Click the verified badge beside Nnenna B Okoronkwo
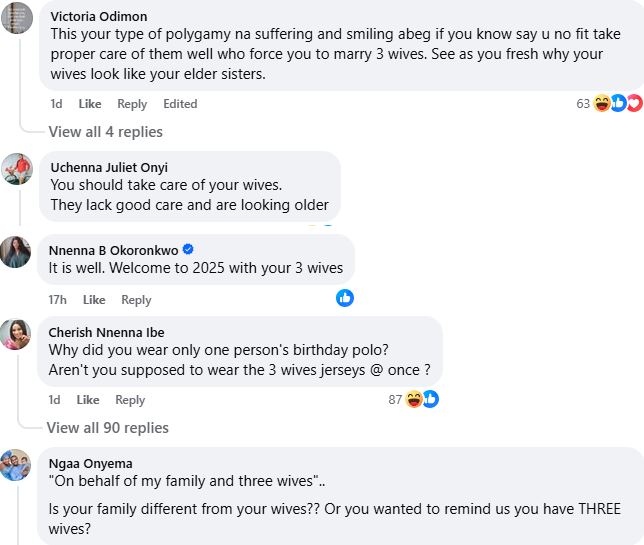Image resolution: width=644 pixels, height=545 pixels. (187, 249)
